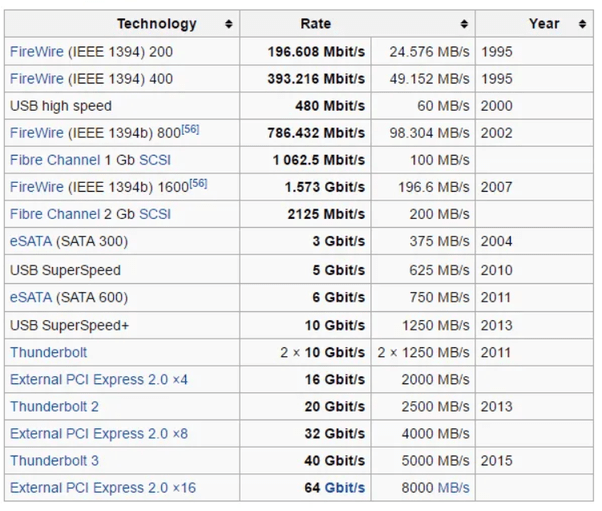Select the 24.576 MB/s cell
This screenshot has height=511, width=602.
coord(423,52)
